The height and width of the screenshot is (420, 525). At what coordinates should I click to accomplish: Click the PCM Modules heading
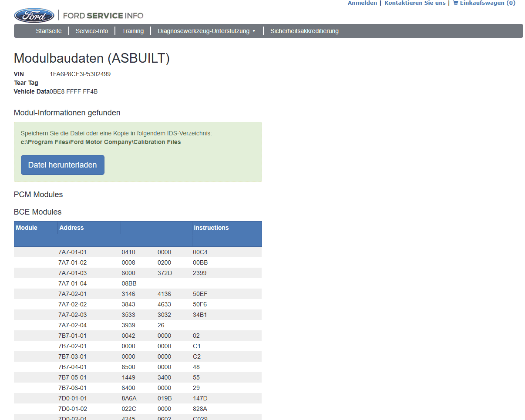point(38,195)
